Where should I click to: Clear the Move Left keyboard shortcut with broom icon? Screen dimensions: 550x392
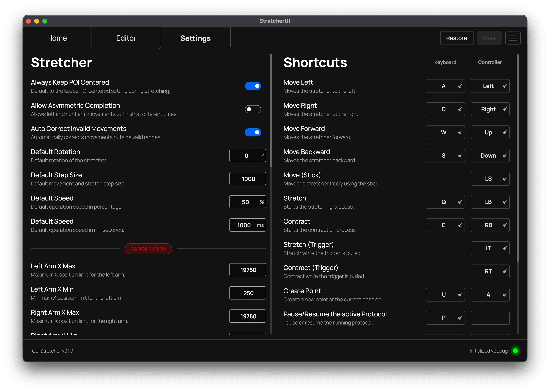click(x=460, y=86)
